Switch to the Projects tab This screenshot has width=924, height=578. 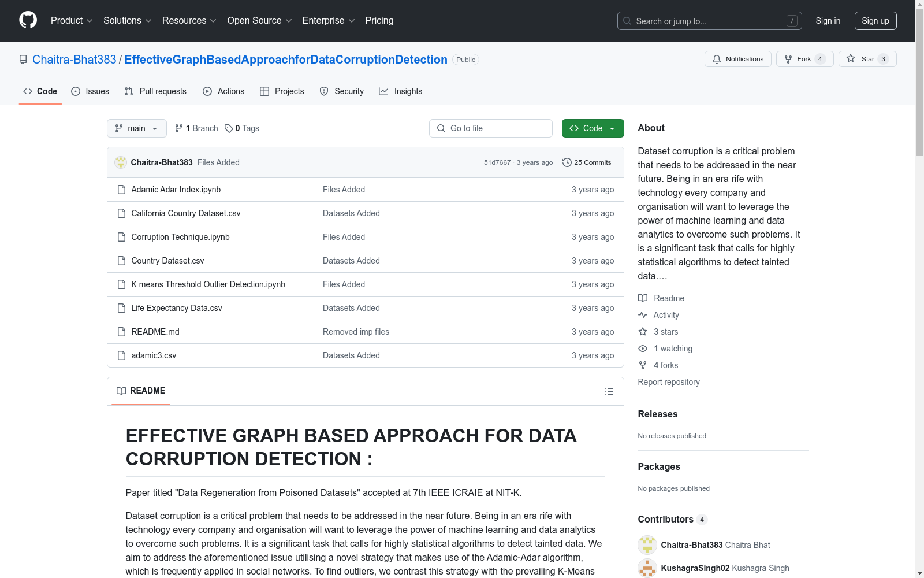point(282,91)
